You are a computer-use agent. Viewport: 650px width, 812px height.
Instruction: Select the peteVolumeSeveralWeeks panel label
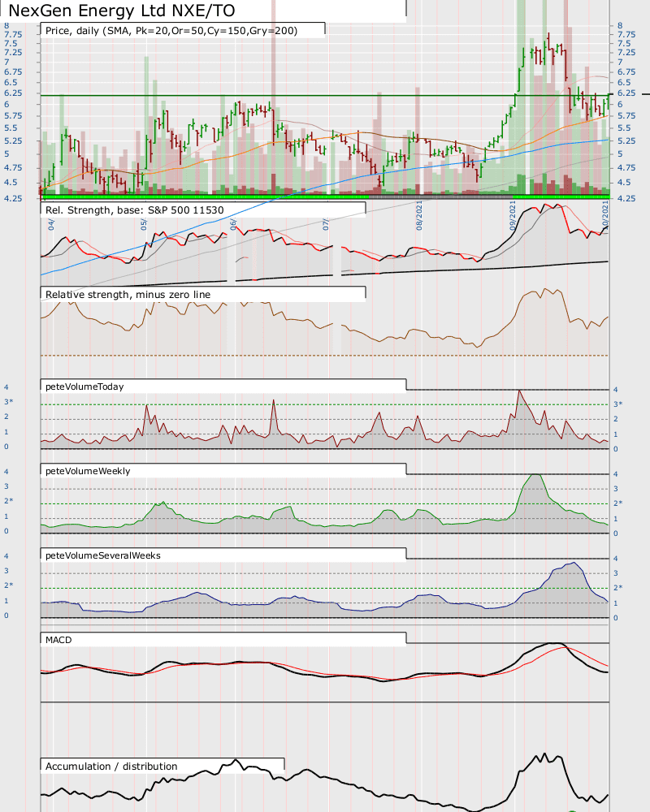102,555
